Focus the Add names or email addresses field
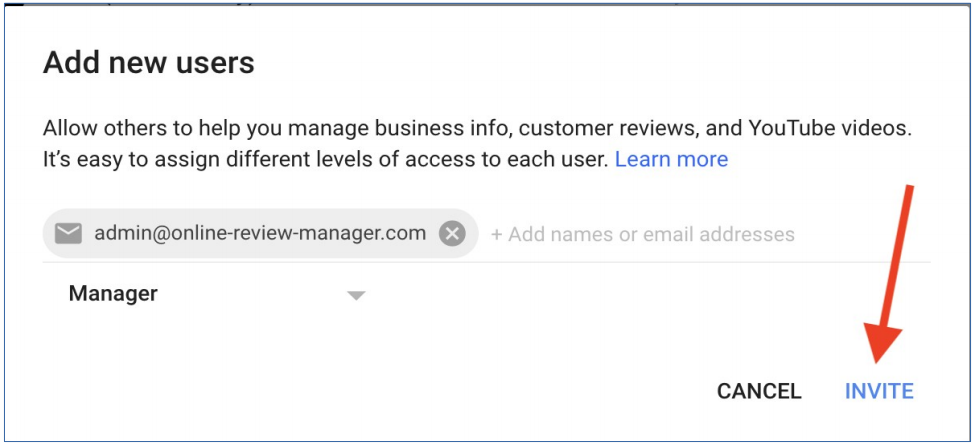 click(650, 235)
